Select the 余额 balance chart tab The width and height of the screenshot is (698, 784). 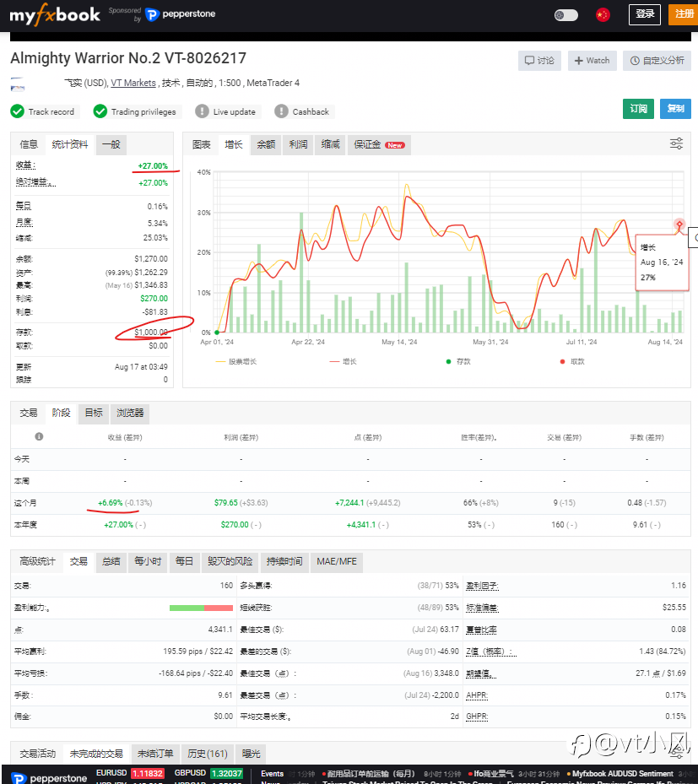tap(266, 144)
